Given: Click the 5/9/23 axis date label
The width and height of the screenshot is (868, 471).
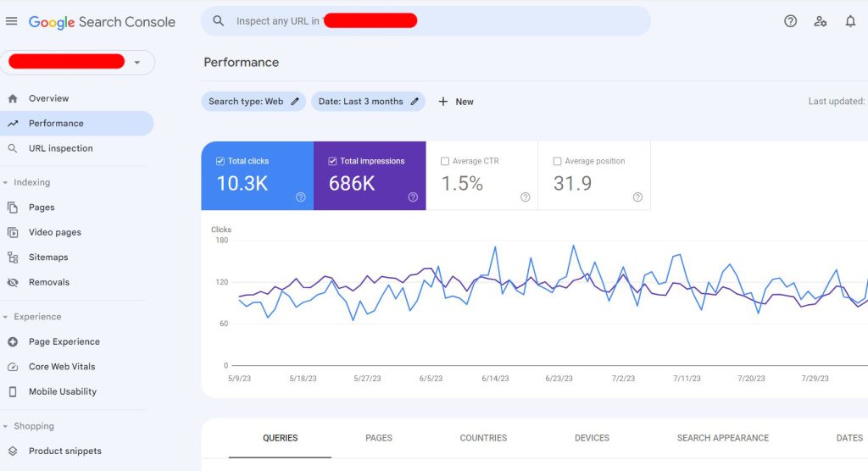Looking at the screenshot, I should pyautogui.click(x=239, y=379).
